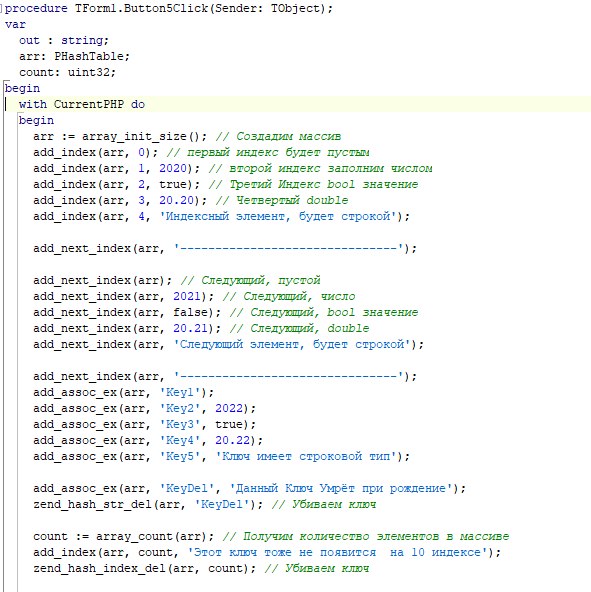Image resolution: width=591 pixels, height=592 pixels.
Task: Click the 'string' type of the out variable
Action: 83,40
